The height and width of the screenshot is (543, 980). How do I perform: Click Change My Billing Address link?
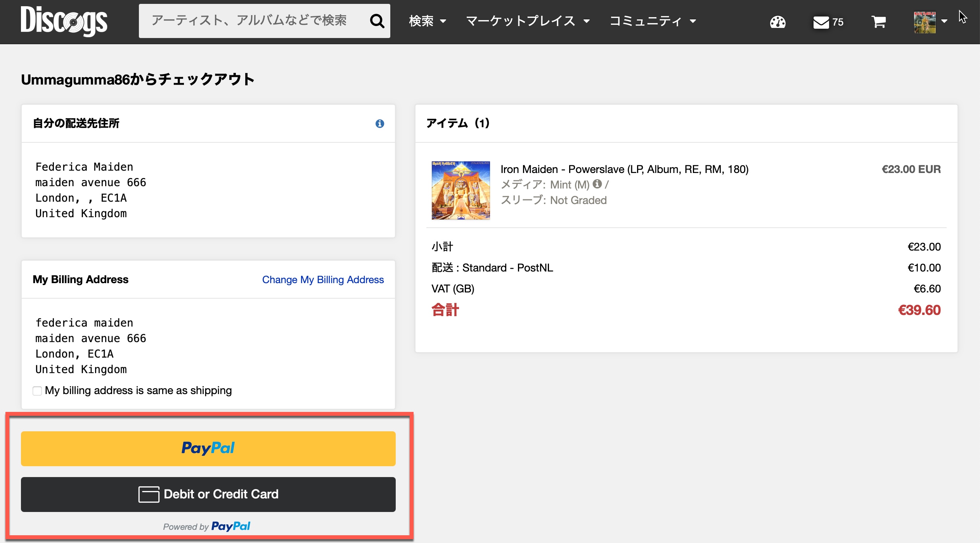tap(323, 280)
